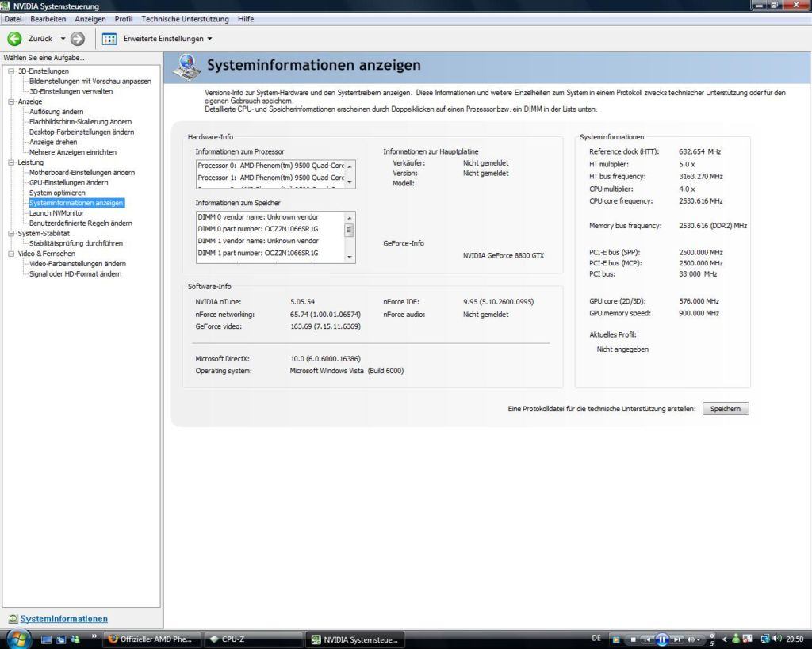Pause playback in taskbar media player
Viewport: 812px width, 649px height.
[662, 640]
